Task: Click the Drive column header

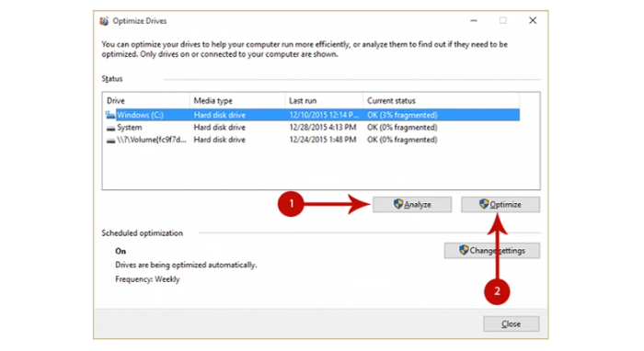Action: pyautogui.click(x=146, y=100)
